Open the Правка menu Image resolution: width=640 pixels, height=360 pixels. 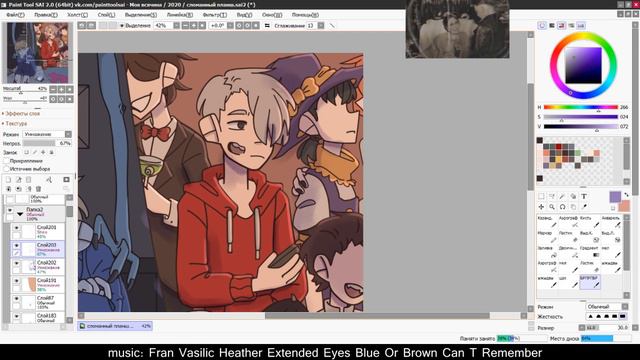(46, 15)
